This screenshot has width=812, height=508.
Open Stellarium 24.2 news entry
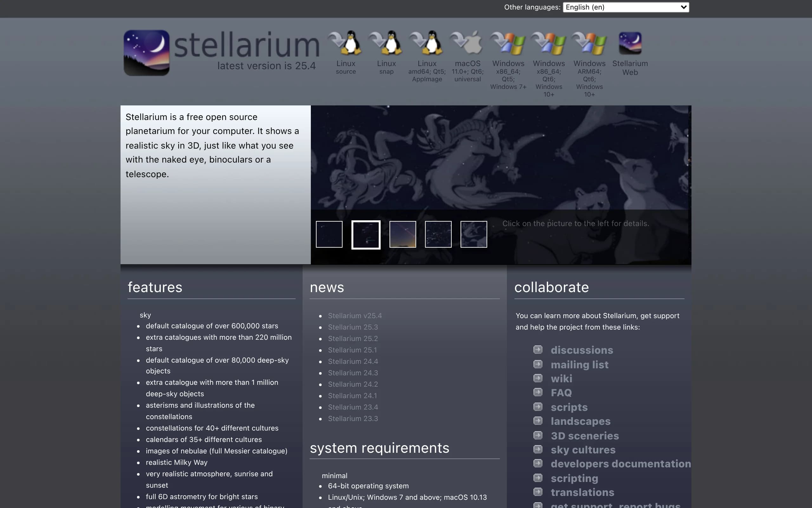click(x=353, y=384)
